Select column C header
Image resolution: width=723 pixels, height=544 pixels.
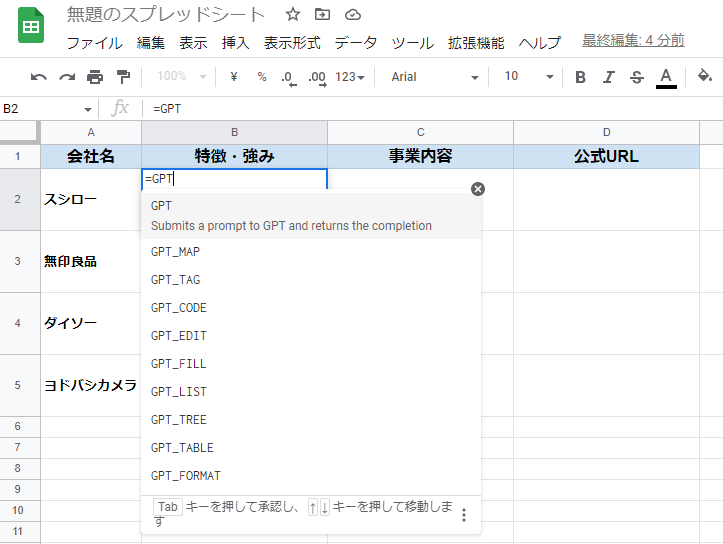point(421,132)
